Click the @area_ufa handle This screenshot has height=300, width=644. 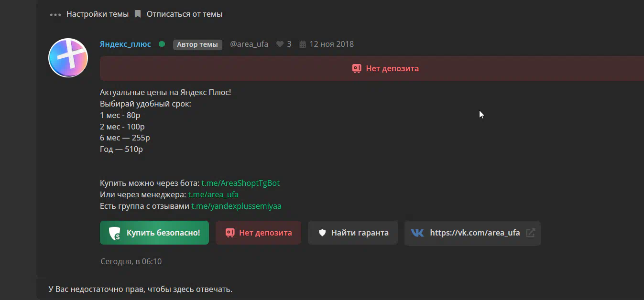click(x=249, y=44)
